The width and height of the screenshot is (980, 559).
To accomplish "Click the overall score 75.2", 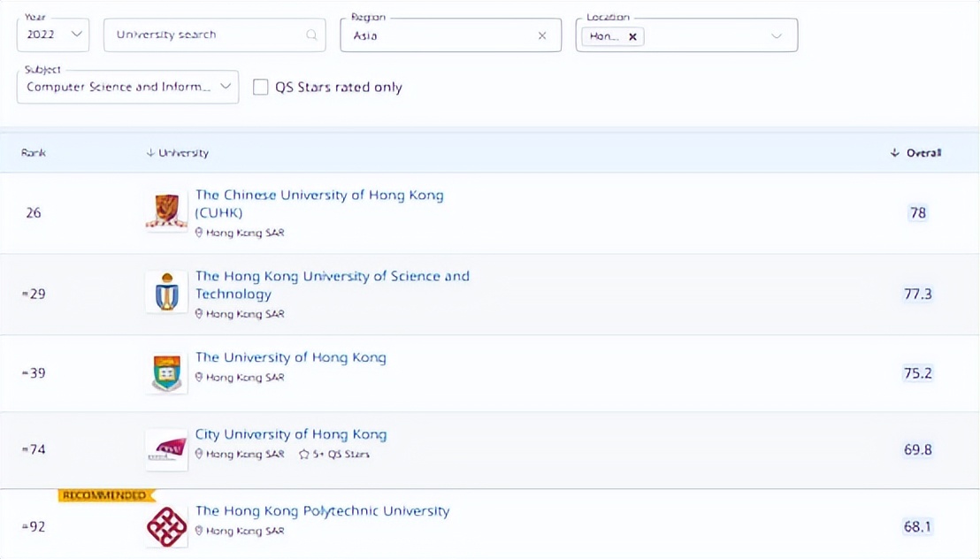I will coord(917,373).
